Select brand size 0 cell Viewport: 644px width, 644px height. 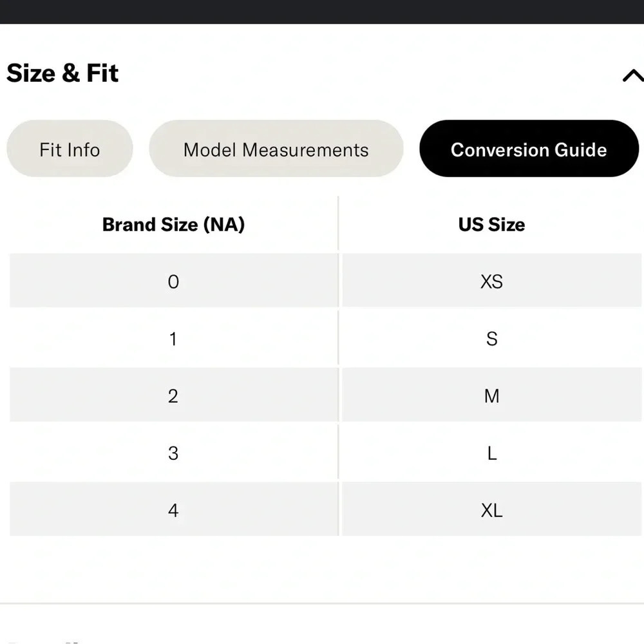click(x=173, y=281)
